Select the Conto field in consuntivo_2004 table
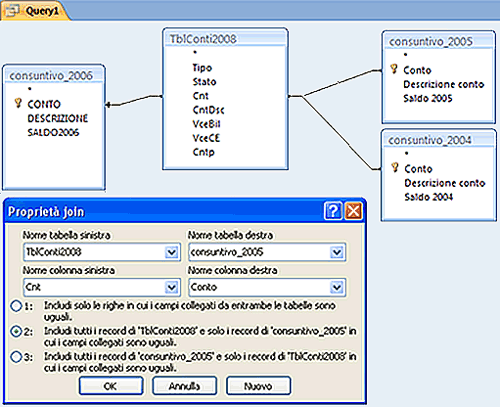Viewport: 500px width, 407px height. coord(419,169)
